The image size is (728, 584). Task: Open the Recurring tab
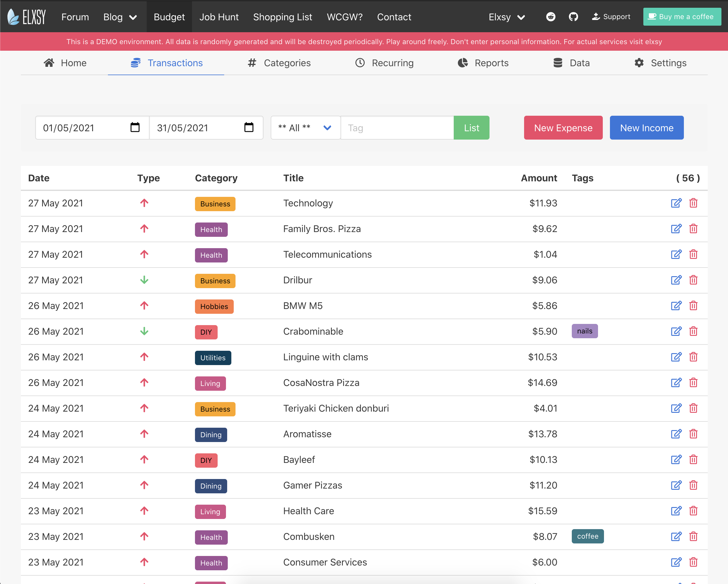pyautogui.click(x=384, y=63)
